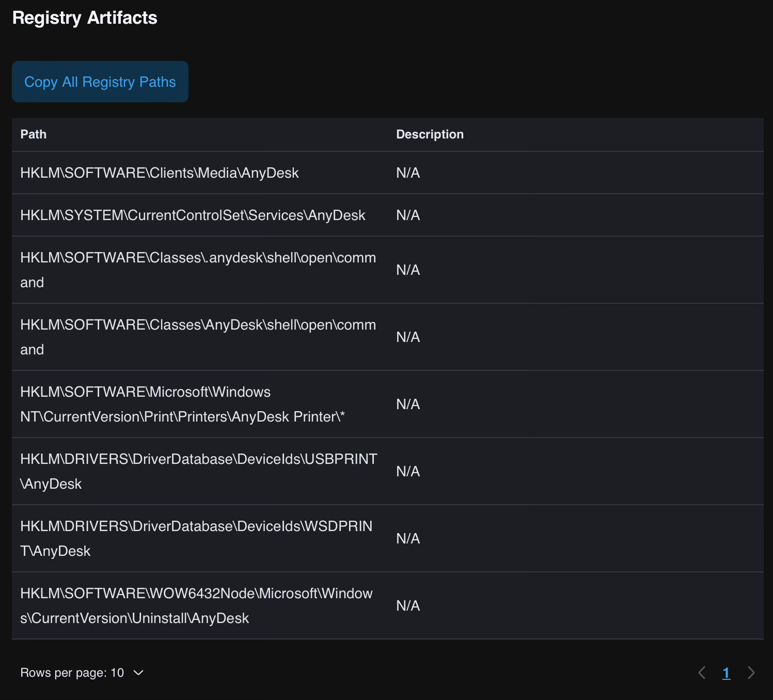Click N/A description for Classes\AnyDesk row

[408, 337]
